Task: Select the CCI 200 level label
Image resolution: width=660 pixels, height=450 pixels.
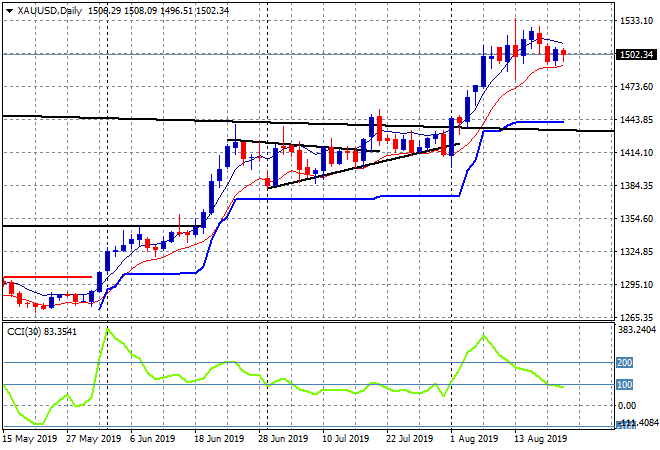Action: pos(624,362)
